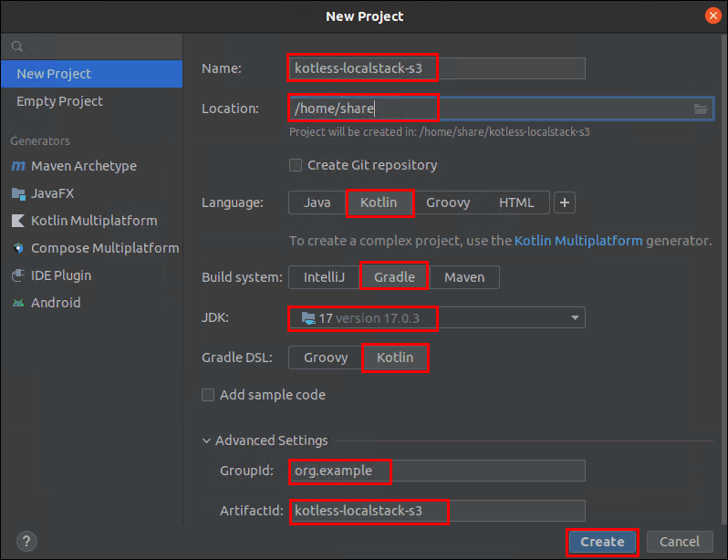Click into the GroupId input field
The width and height of the screenshot is (728, 560).
coord(437,471)
